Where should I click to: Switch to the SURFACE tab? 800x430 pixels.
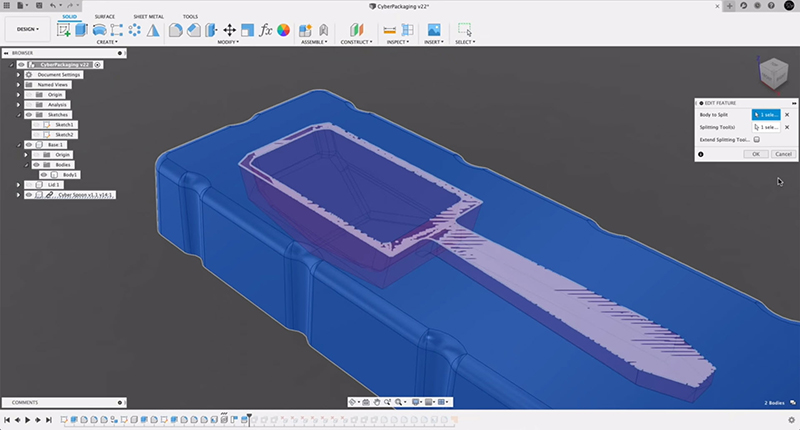(x=104, y=17)
